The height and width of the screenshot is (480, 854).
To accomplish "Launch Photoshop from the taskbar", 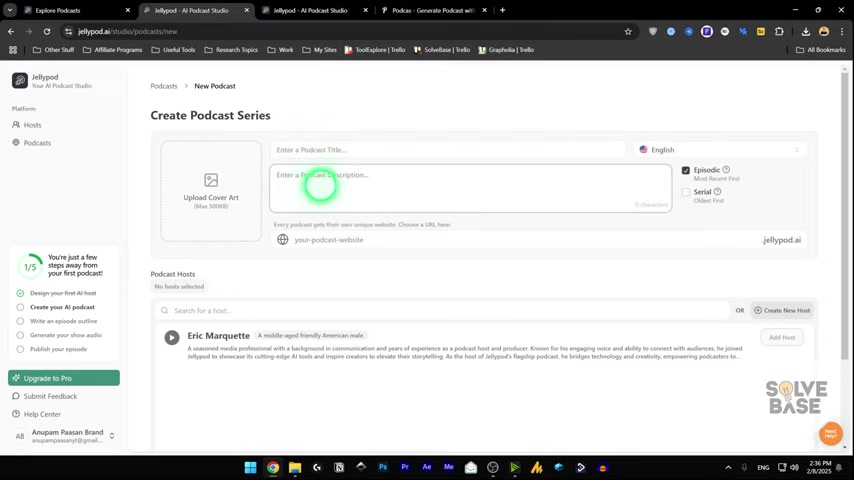I will [383, 467].
